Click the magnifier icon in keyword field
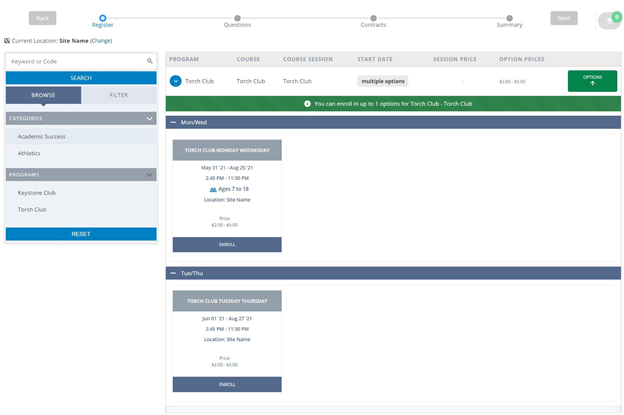 pyautogui.click(x=150, y=61)
